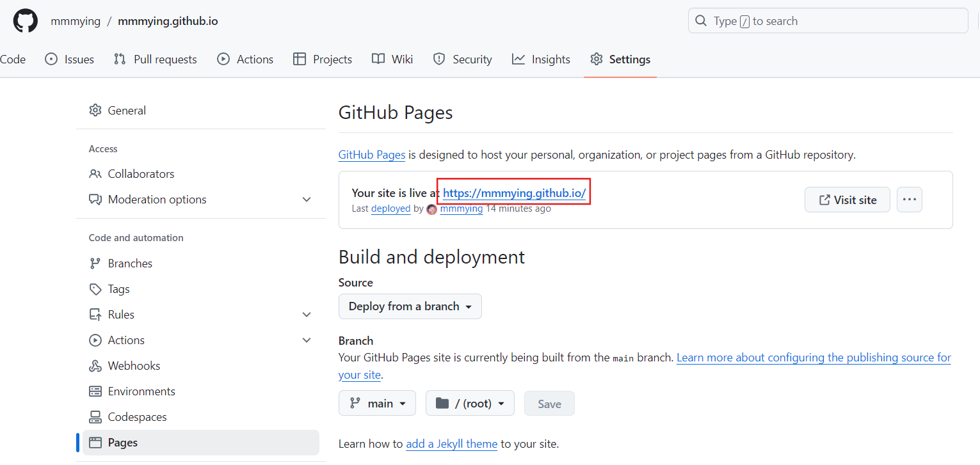Open the main branch dropdown
The image size is (980, 465).
377,404
